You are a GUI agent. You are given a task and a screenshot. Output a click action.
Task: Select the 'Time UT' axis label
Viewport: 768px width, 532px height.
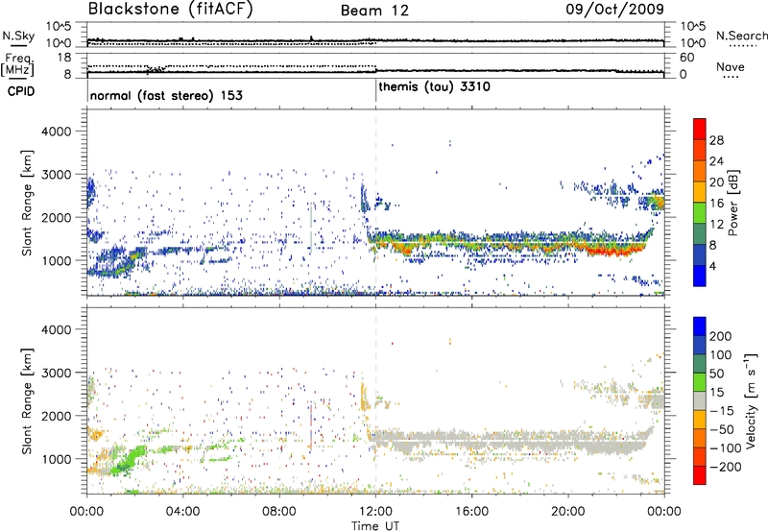[x=375, y=525]
